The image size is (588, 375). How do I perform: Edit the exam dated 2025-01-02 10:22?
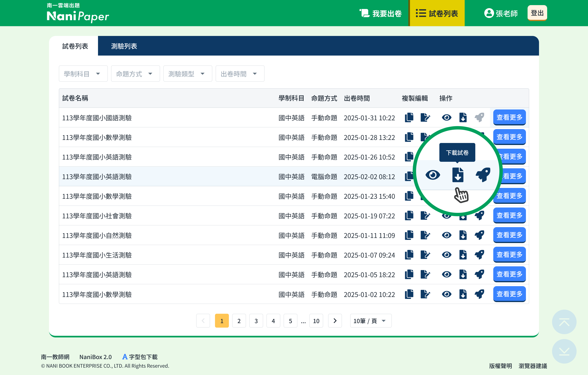(x=425, y=294)
